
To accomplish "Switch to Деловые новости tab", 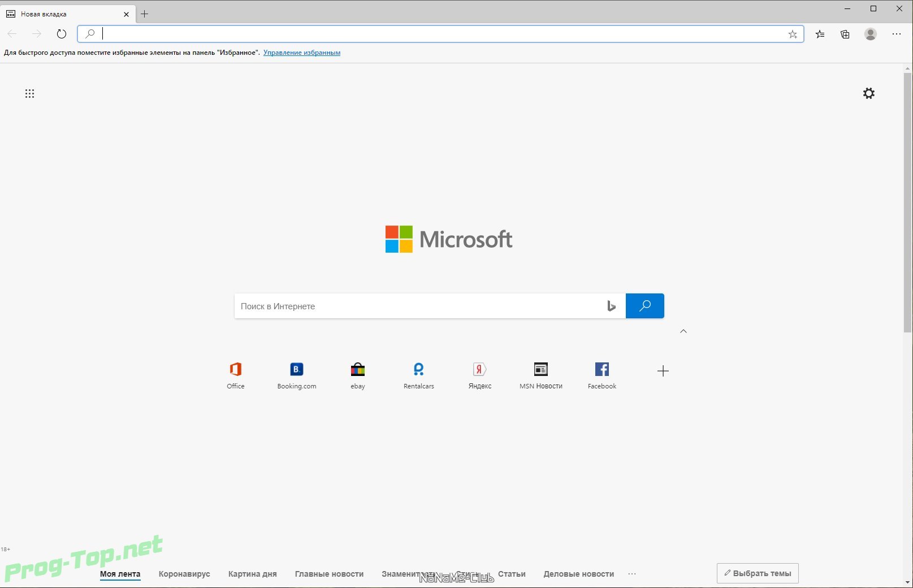I will pos(579,574).
